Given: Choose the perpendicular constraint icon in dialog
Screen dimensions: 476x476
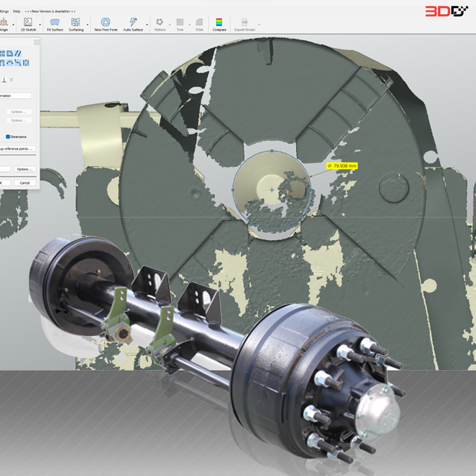Looking at the screenshot, I should point(4,80).
